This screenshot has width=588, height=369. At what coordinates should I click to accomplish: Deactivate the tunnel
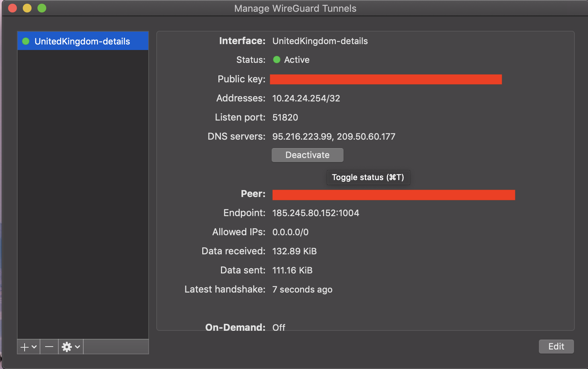(308, 155)
